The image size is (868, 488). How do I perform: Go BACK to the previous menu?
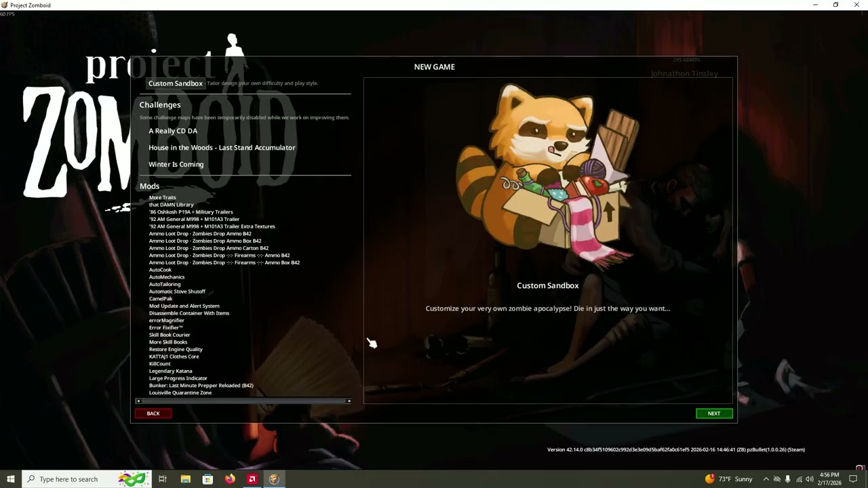153,413
